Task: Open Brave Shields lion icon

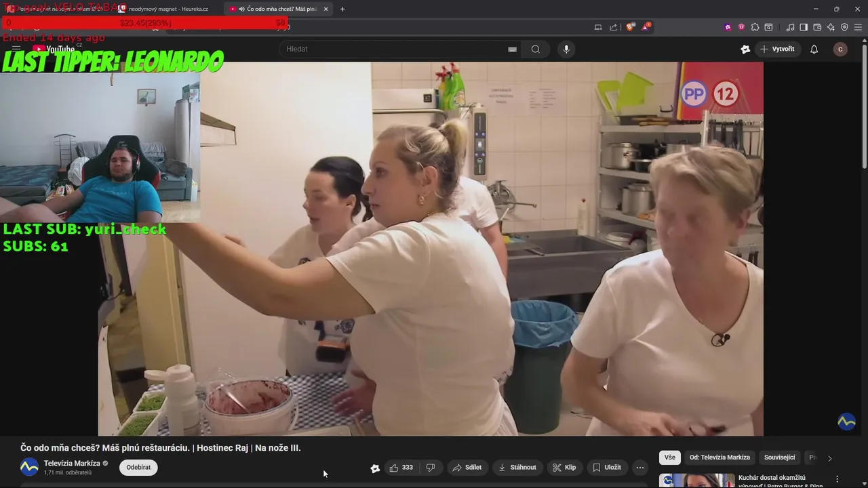Action: click(x=630, y=27)
